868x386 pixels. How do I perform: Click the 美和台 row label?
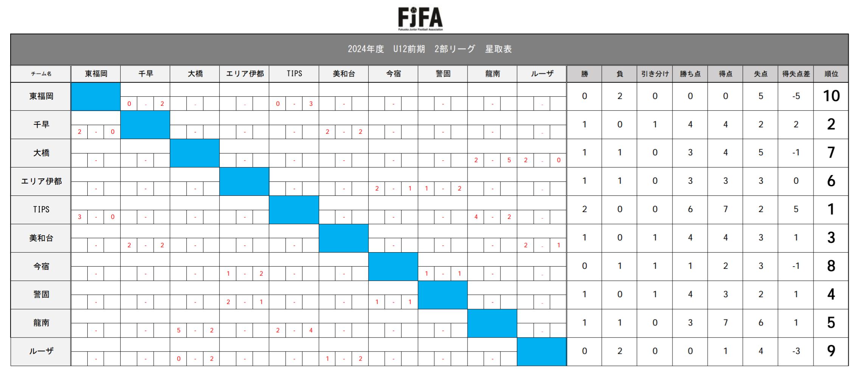pyautogui.click(x=41, y=238)
